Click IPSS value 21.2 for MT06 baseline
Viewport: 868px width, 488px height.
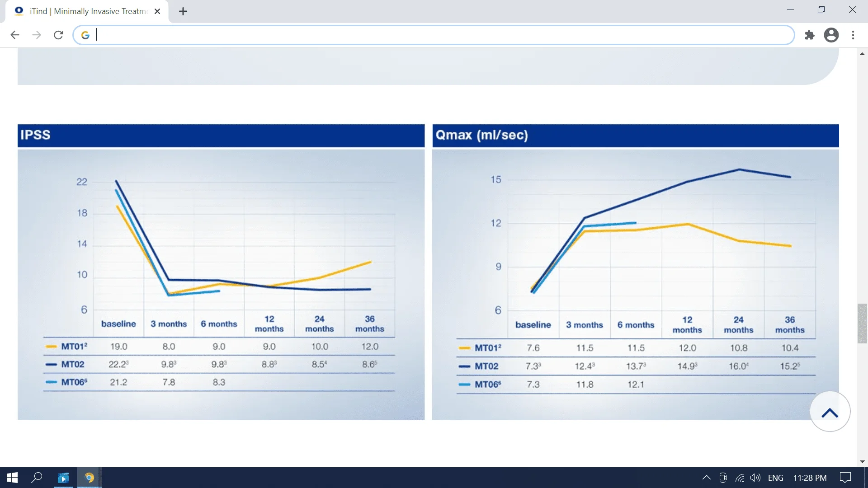tap(118, 382)
